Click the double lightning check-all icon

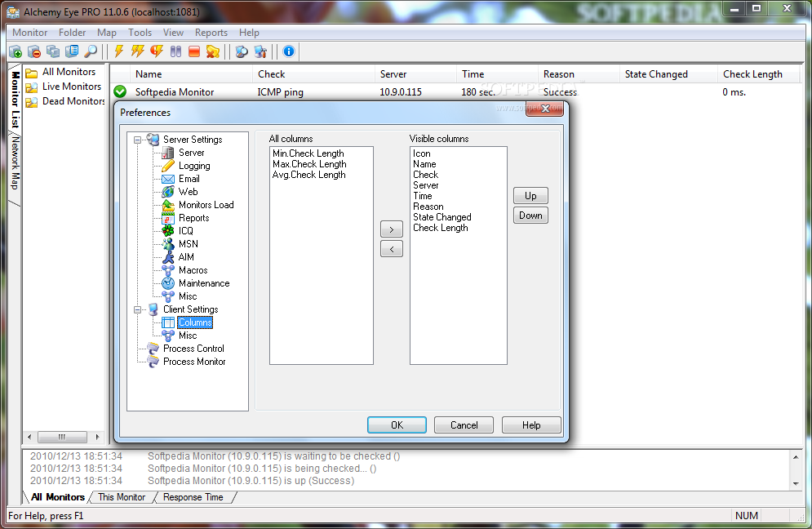pos(138,51)
